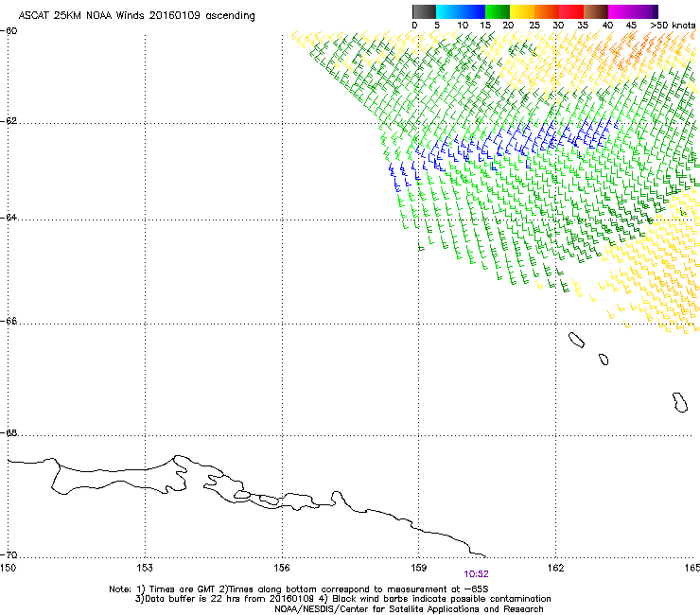The height and width of the screenshot is (615, 700).
Task: Click the yellow 20-25 knots legend swatch
Action: click(522, 11)
